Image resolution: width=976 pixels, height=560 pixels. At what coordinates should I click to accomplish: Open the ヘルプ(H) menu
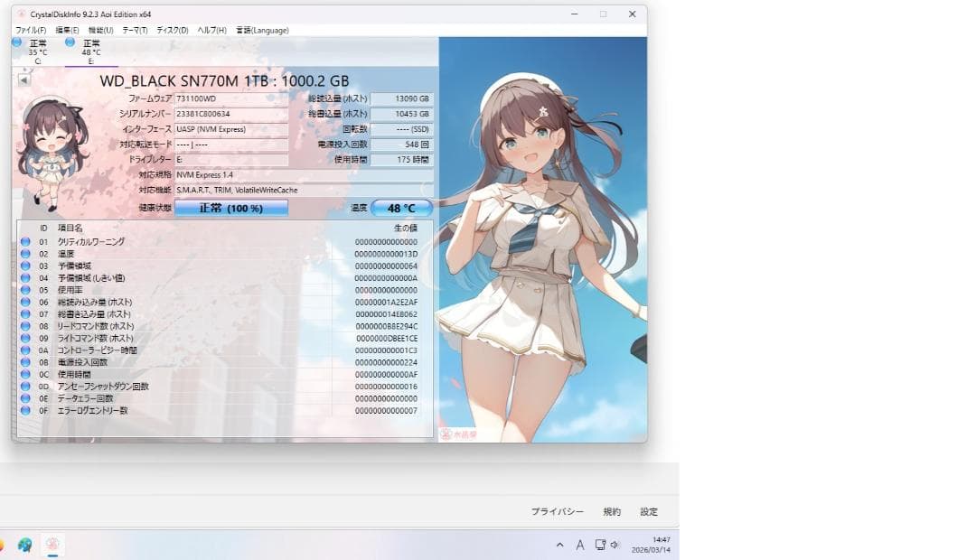coord(211,30)
